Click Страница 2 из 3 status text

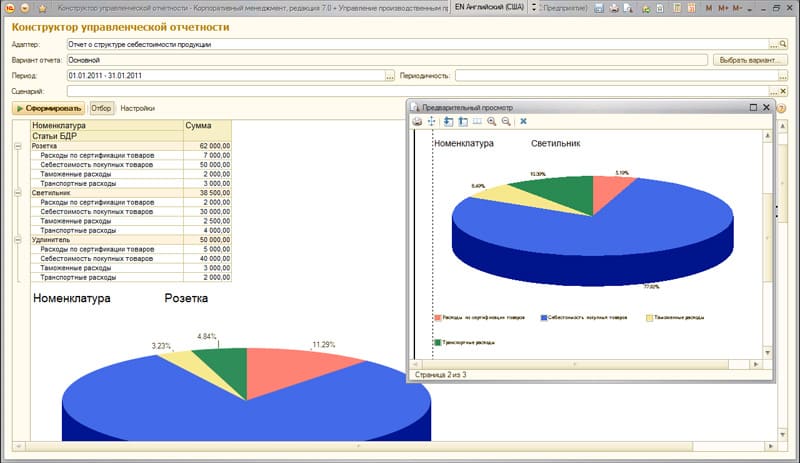(440, 375)
